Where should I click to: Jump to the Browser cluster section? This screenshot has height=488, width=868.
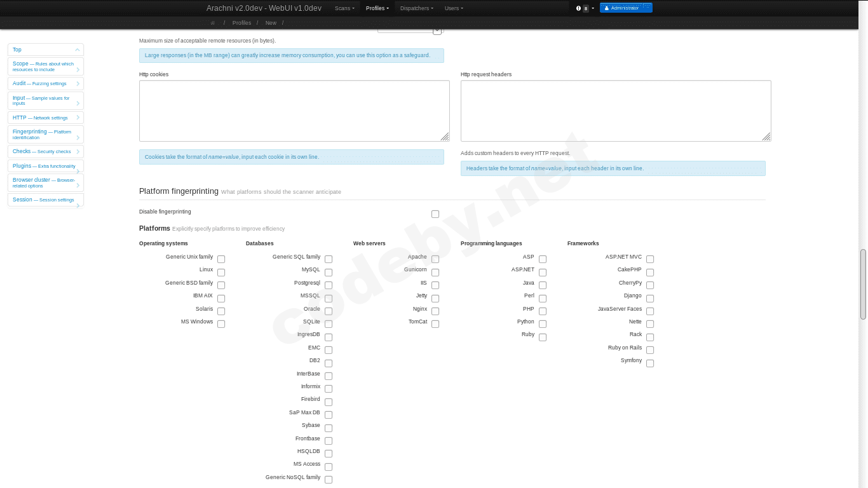click(x=46, y=183)
